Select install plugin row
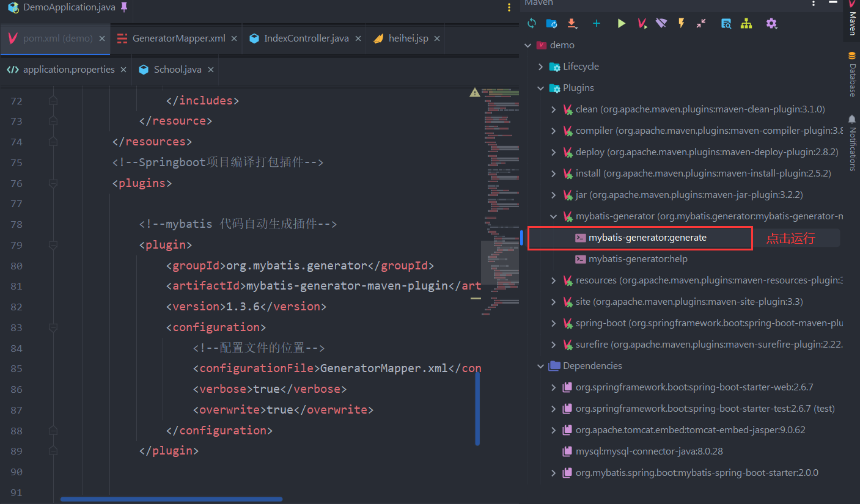860x504 pixels. (696, 173)
